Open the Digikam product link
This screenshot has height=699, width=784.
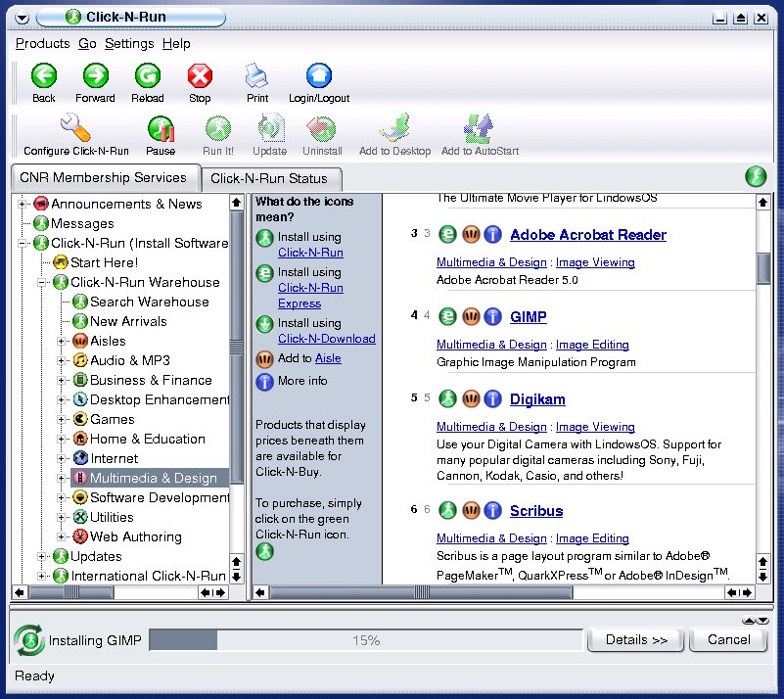pyautogui.click(x=537, y=399)
